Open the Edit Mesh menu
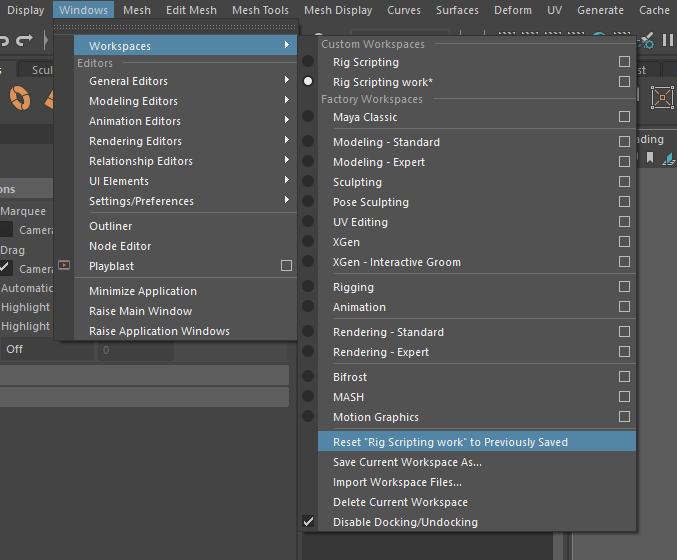The height and width of the screenshot is (560, 677). click(191, 10)
